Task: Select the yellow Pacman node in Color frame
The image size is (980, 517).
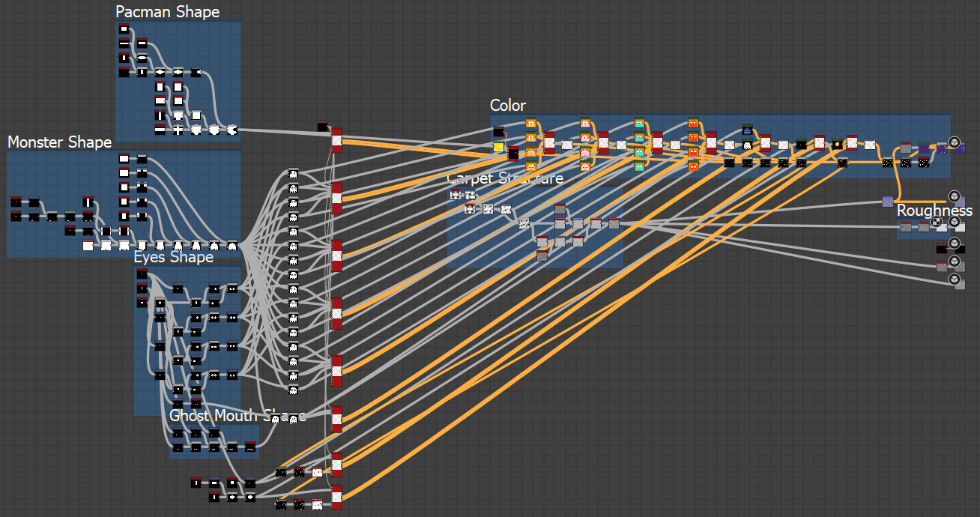Action: (498, 147)
